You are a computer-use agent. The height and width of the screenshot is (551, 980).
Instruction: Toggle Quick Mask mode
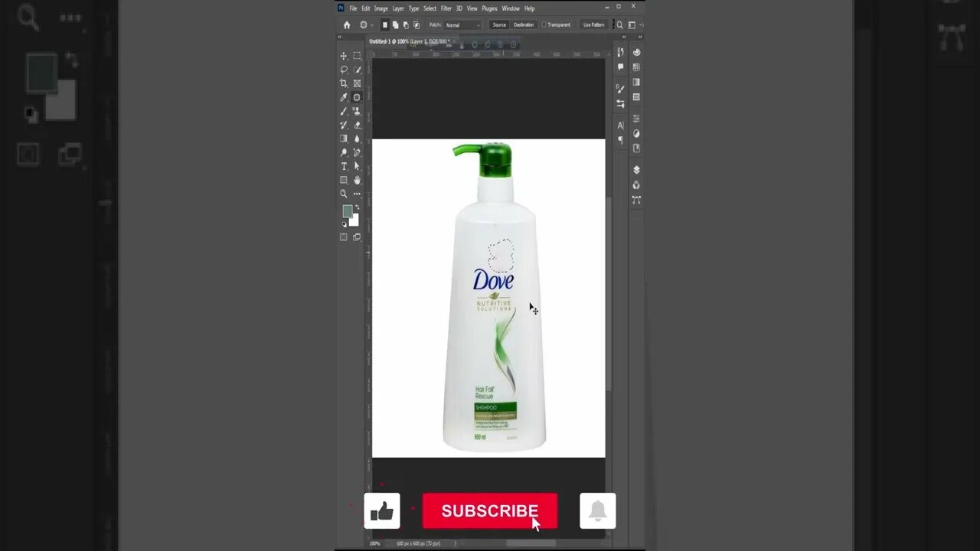tap(344, 237)
